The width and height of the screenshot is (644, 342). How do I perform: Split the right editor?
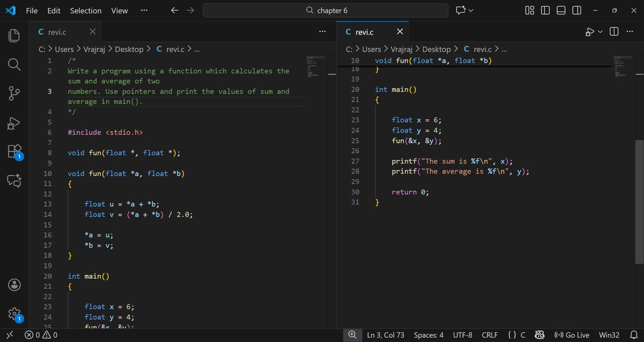pyautogui.click(x=614, y=32)
